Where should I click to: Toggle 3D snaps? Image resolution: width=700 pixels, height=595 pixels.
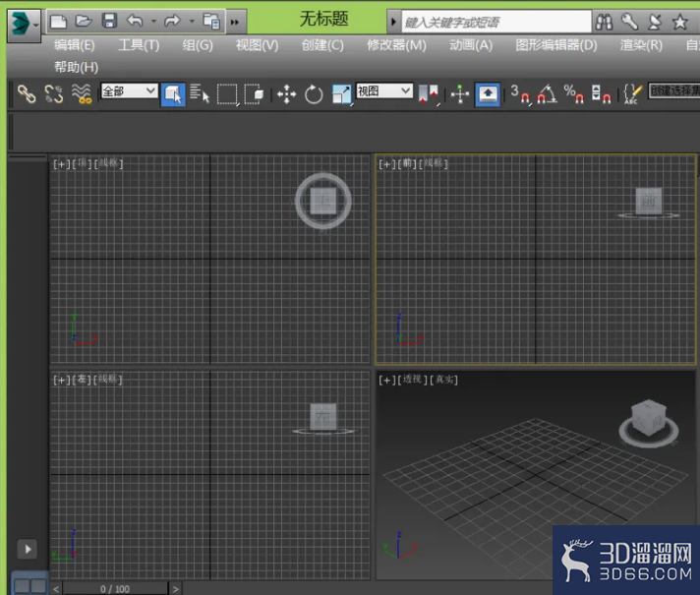click(521, 94)
